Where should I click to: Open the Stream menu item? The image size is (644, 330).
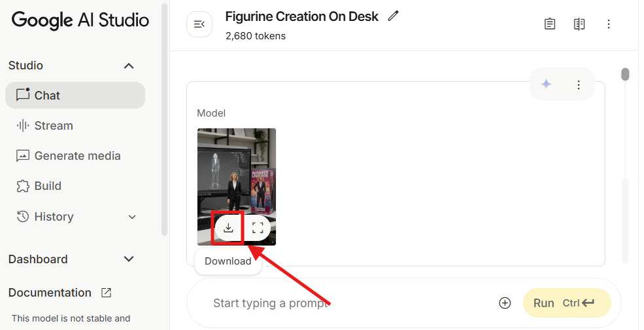click(54, 126)
